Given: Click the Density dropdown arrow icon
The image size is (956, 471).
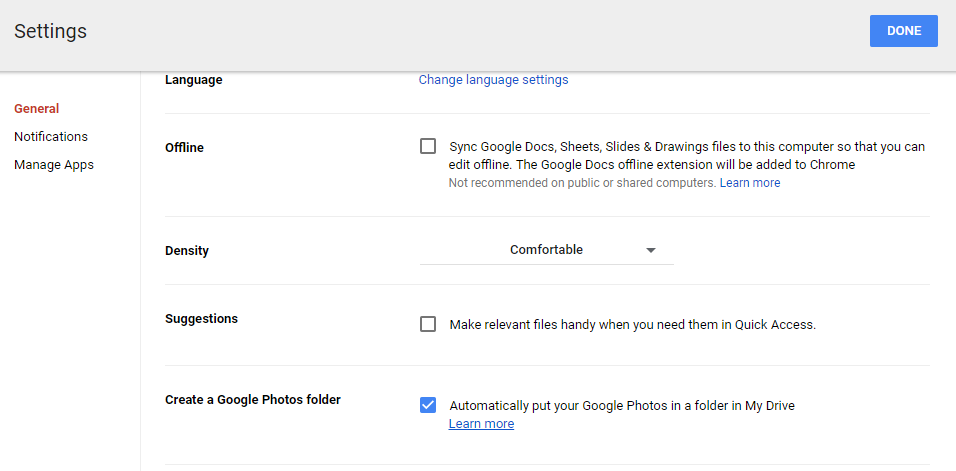Looking at the screenshot, I should click(651, 250).
